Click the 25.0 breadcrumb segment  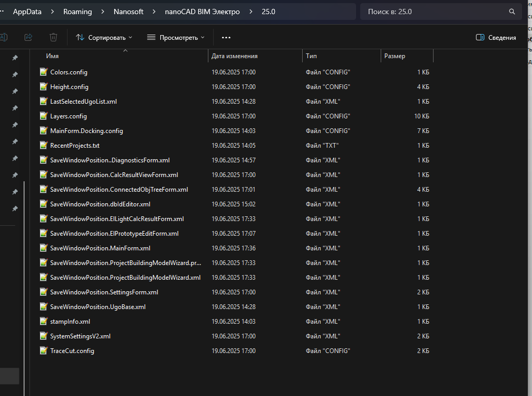269,12
